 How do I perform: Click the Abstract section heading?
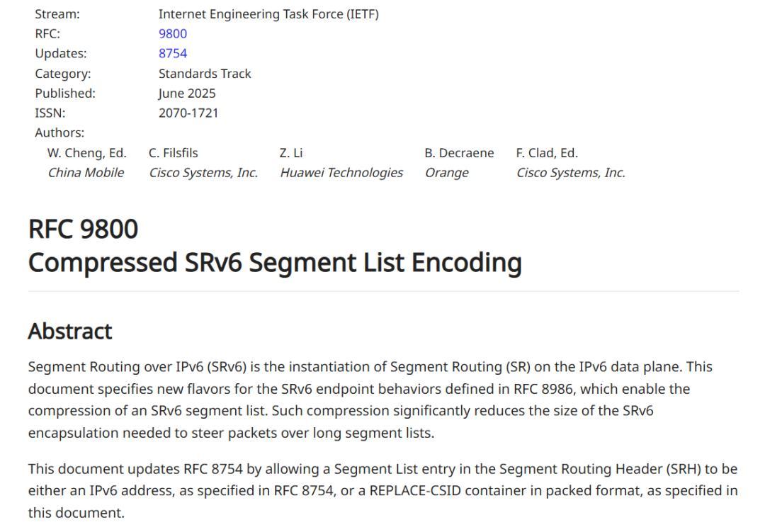click(x=70, y=331)
